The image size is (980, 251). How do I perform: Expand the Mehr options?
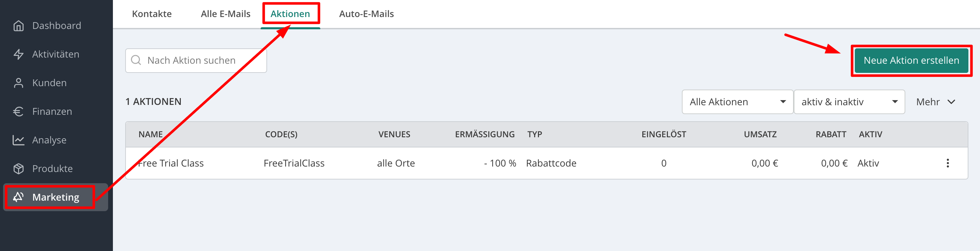coord(936,102)
